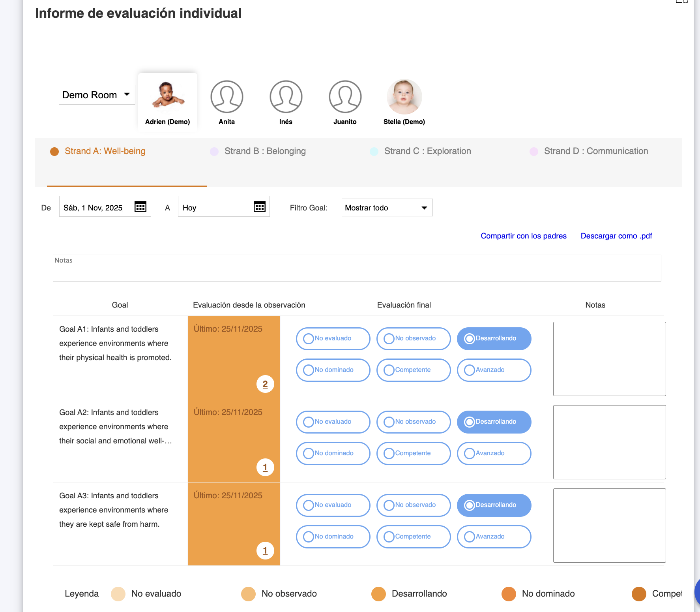Click the No dominado legend color dot
The width and height of the screenshot is (700, 612).
(x=509, y=594)
